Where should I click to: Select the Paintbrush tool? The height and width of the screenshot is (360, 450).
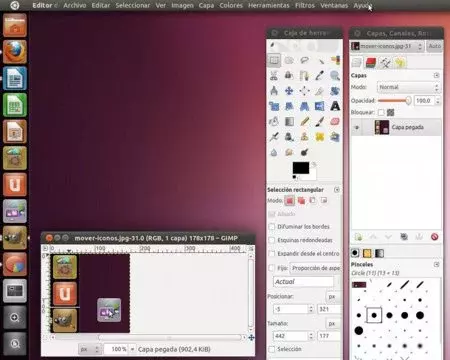point(320,121)
